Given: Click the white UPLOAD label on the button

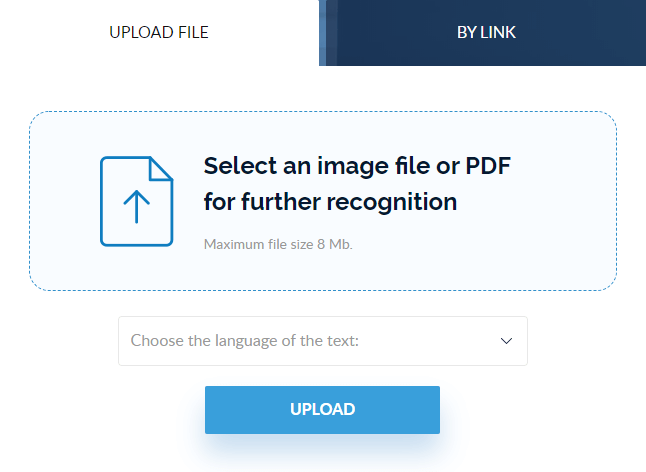Looking at the screenshot, I should (322, 409).
